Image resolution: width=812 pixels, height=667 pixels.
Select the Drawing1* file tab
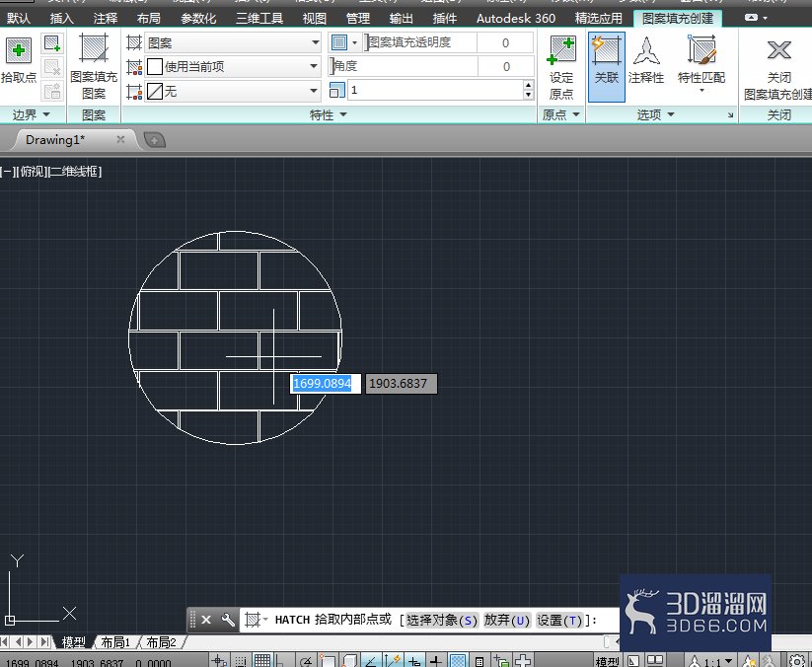(x=55, y=140)
